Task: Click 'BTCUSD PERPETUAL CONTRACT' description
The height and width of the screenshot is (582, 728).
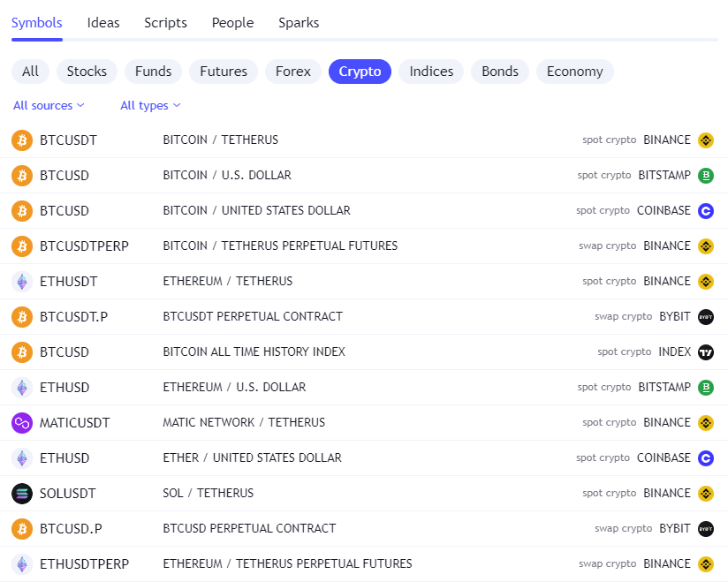Action: coord(249,529)
